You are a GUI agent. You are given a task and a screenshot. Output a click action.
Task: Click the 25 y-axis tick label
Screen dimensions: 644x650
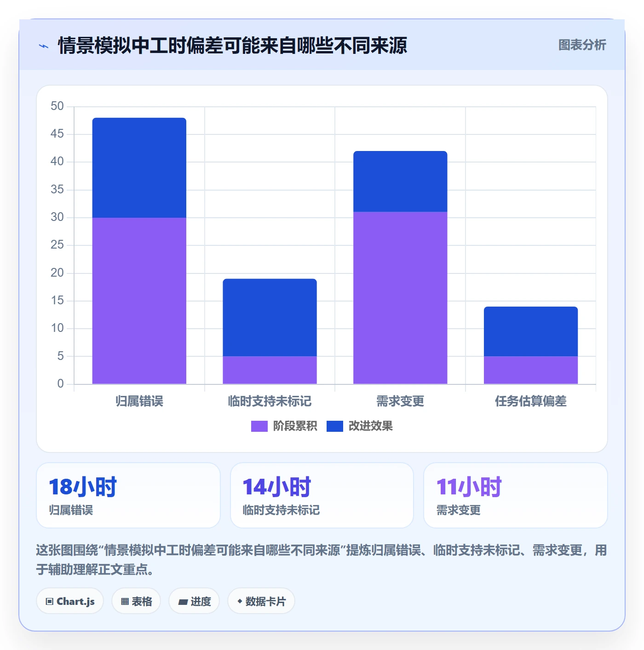tap(57, 245)
